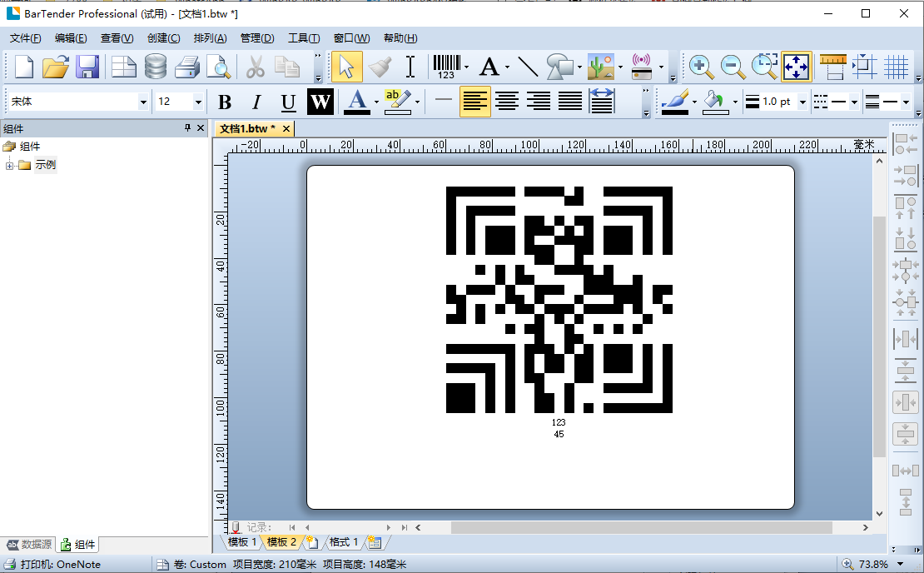924x573 pixels.
Task: Toggle italic formatting
Action: point(256,102)
